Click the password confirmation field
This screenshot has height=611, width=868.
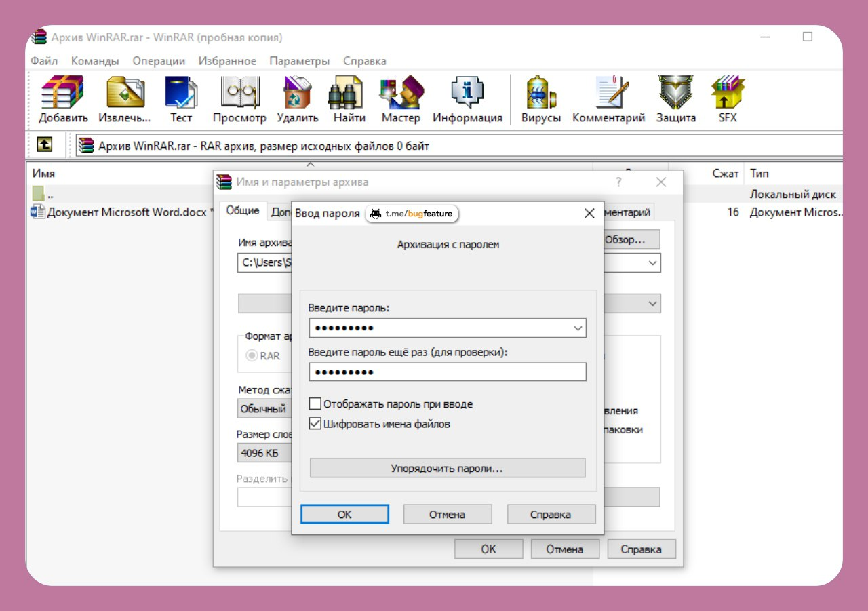448,372
